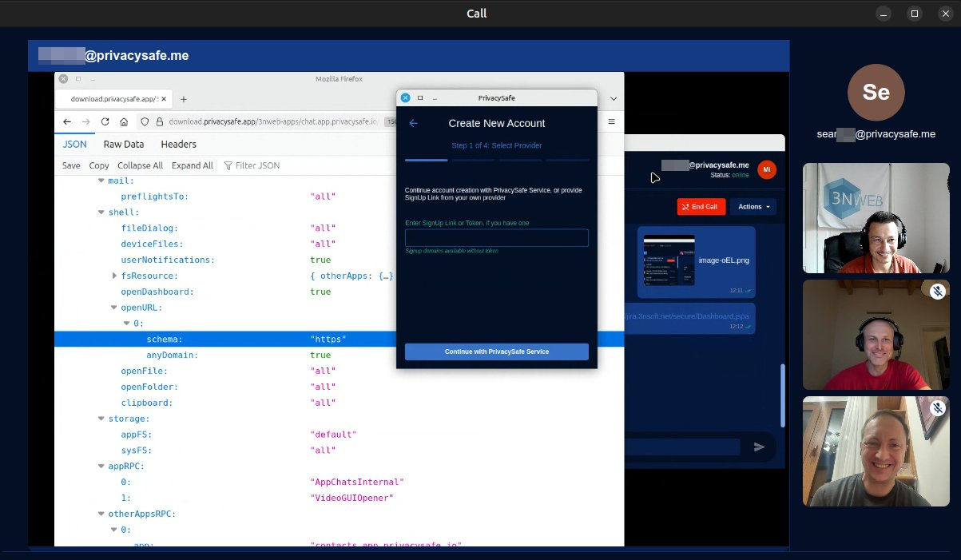The width and height of the screenshot is (961, 560).
Task: Open the Firefox hamburger menu
Action: pyautogui.click(x=611, y=121)
